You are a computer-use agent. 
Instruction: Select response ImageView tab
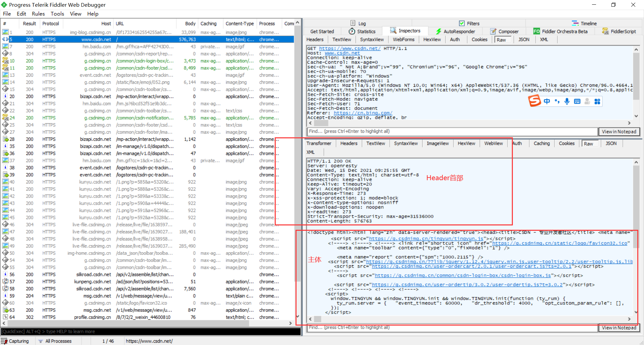pyautogui.click(x=438, y=143)
